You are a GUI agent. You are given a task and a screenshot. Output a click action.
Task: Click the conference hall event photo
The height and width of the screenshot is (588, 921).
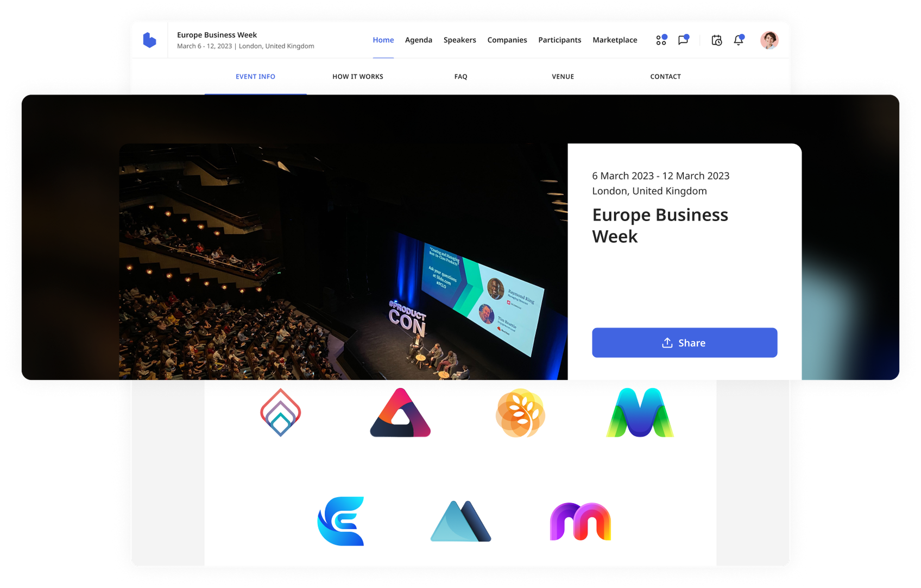pos(343,262)
